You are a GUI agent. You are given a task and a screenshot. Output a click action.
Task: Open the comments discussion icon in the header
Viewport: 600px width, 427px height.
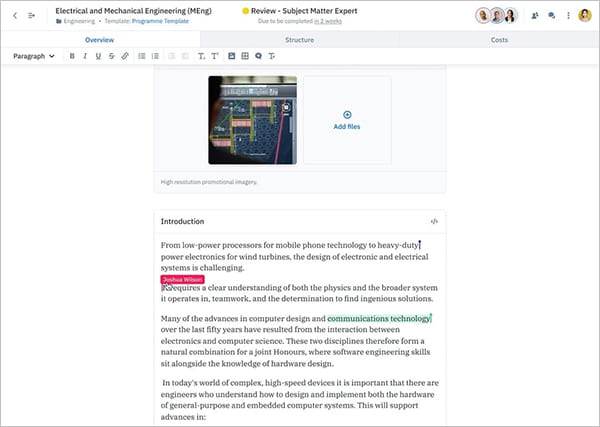[x=551, y=16]
